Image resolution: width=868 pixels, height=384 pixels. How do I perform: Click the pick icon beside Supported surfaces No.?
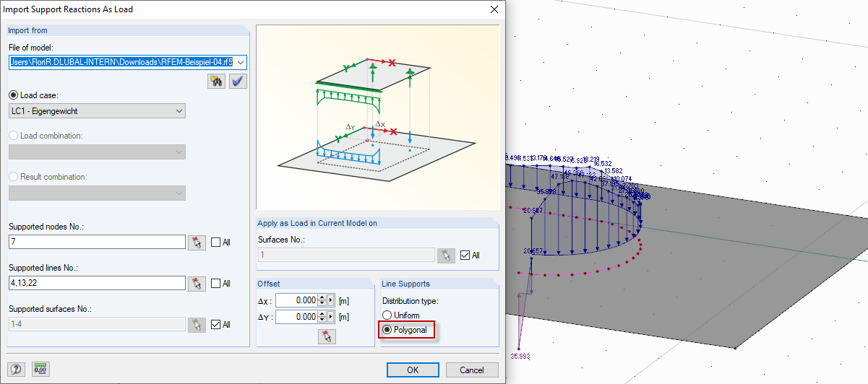point(197,324)
